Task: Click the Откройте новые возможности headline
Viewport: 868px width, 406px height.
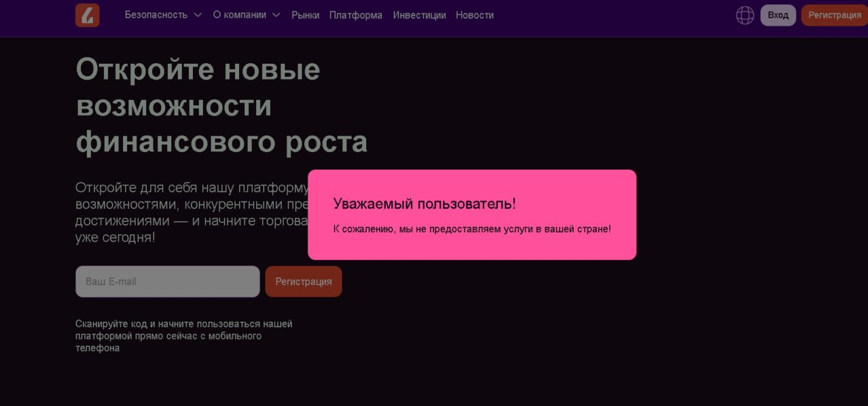Action: pos(198,106)
